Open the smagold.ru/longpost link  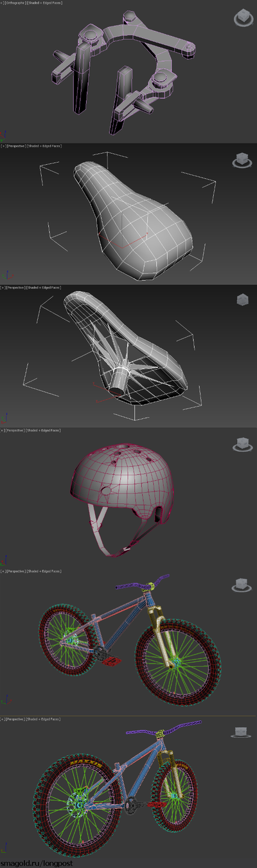pos(37,862)
